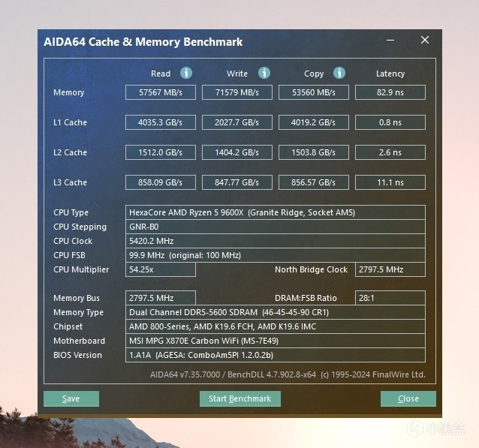
Task: Click CPU Clock value 5420.2 MHz
Action: pos(276,241)
